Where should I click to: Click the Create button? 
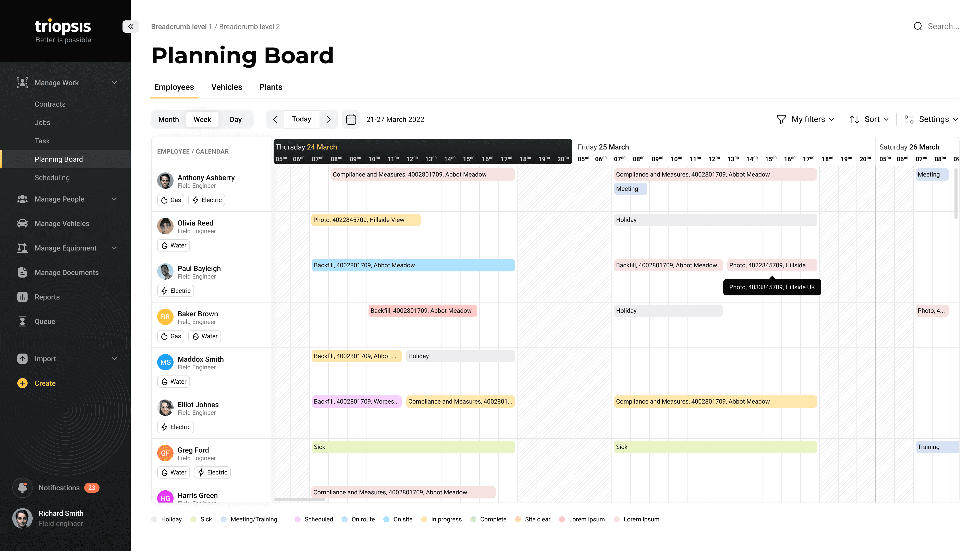44,383
